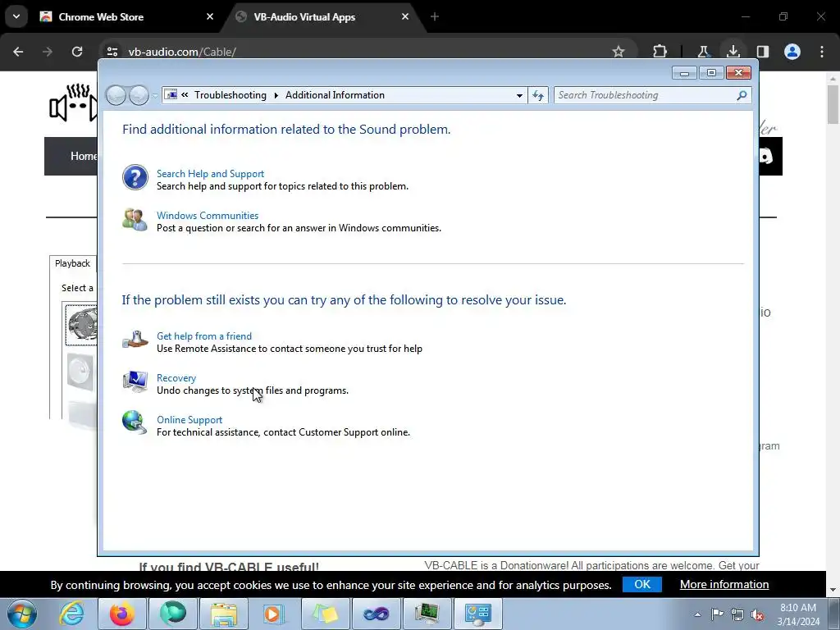This screenshot has height=630, width=840.
Task: Click the Back arrow in Troubleshooting window
Action: [x=116, y=95]
